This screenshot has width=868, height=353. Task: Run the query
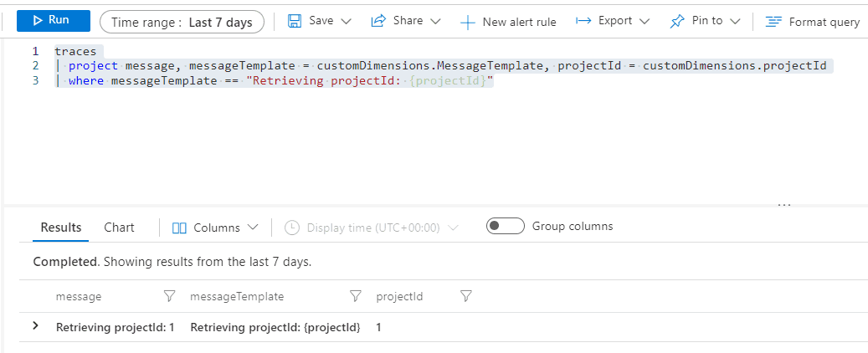pyautogui.click(x=54, y=20)
